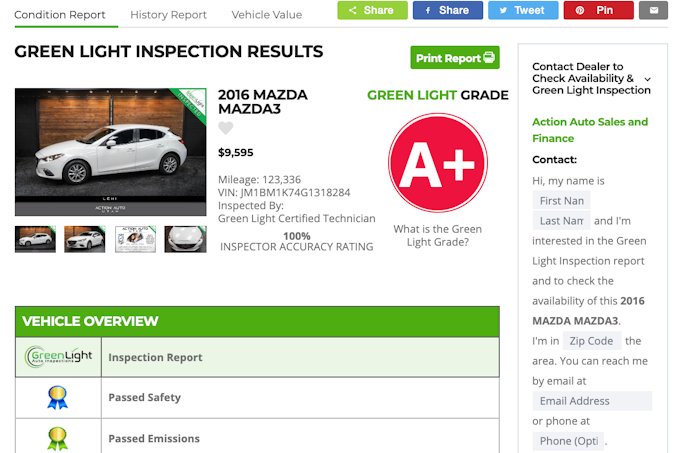This screenshot has height=453, width=680.
Task: Open the History Report tab
Action: (x=168, y=15)
